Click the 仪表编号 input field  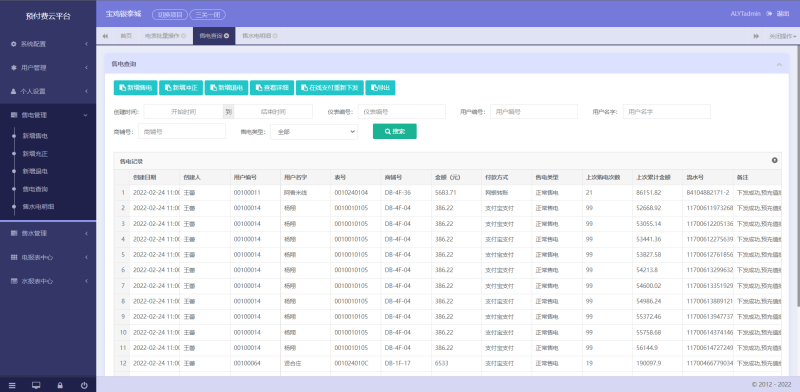coord(402,111)
